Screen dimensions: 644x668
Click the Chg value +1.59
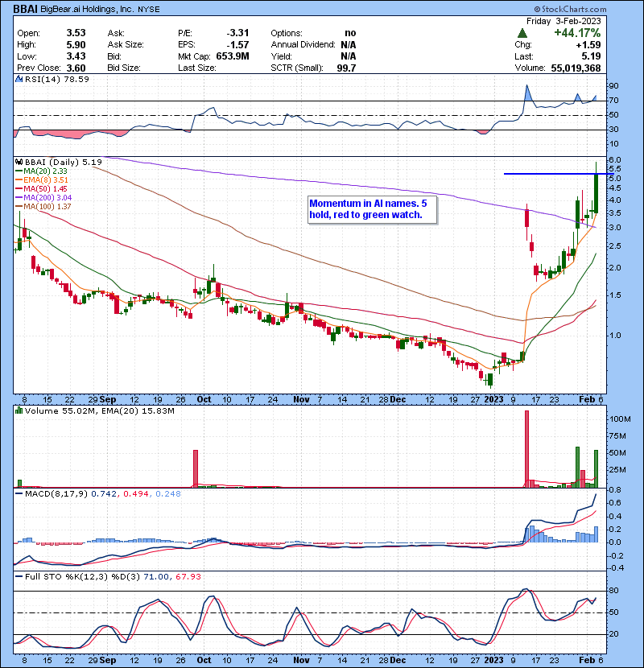[588, 45]
